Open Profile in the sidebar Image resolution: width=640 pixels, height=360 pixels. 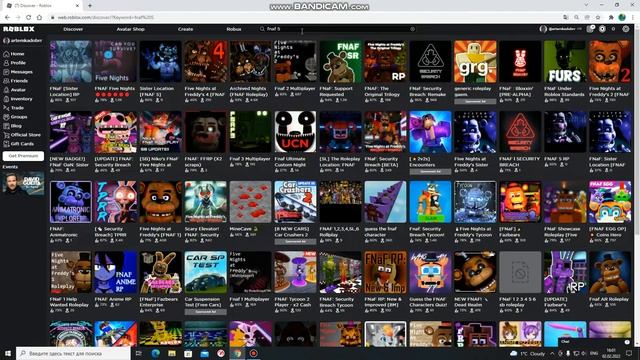coord(18,63)
